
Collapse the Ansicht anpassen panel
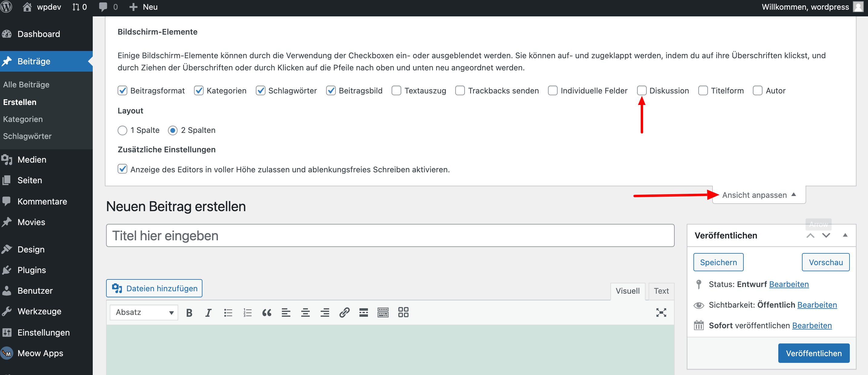point(758,195)
